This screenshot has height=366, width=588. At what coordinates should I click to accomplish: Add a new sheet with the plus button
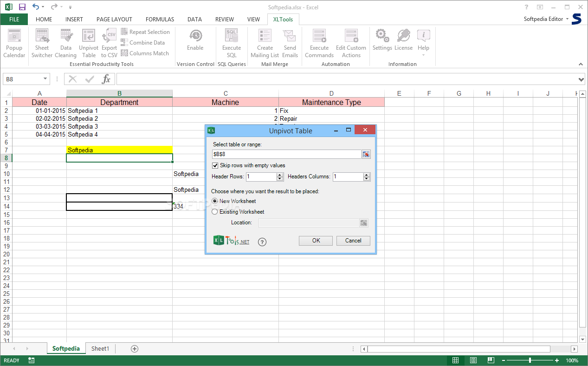135,348
